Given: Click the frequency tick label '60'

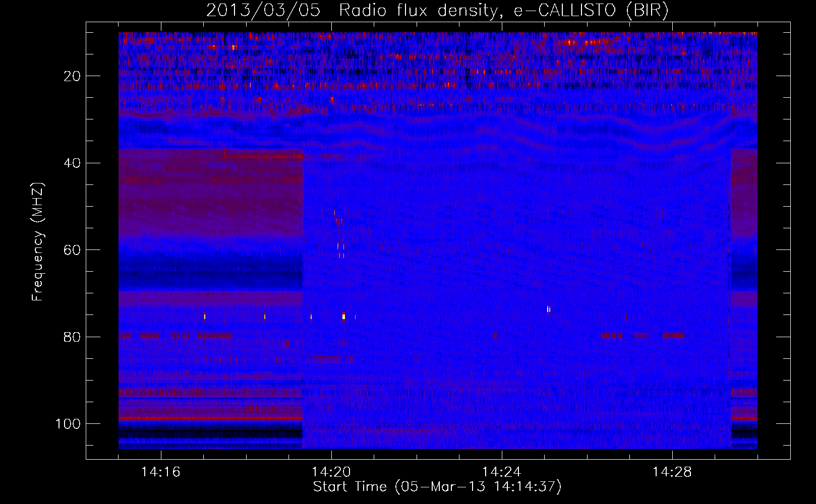Looking at the screenshot, I should [72, 250].
